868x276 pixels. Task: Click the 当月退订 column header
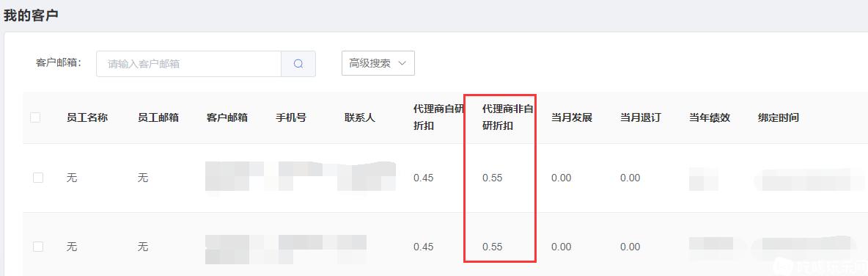(641, 117)
